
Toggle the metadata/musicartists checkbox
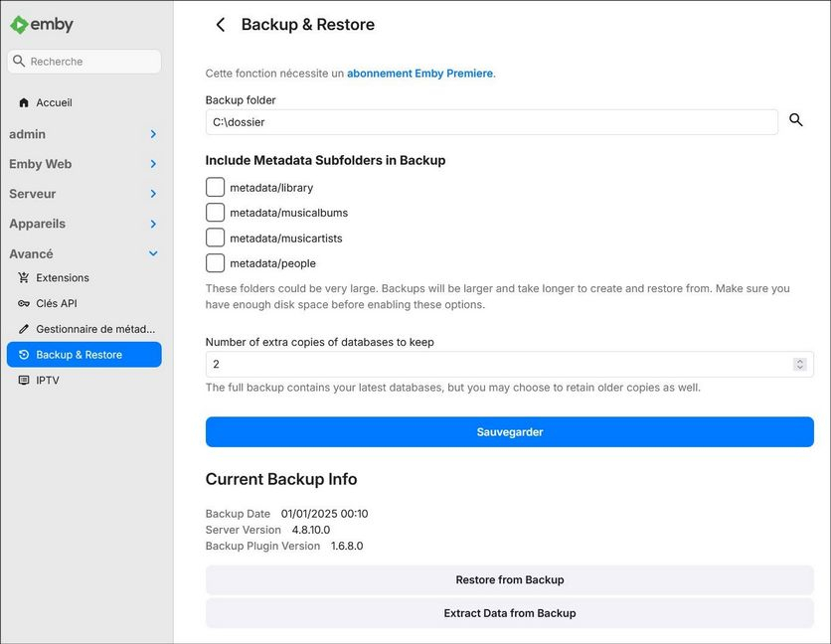(215, 239)
